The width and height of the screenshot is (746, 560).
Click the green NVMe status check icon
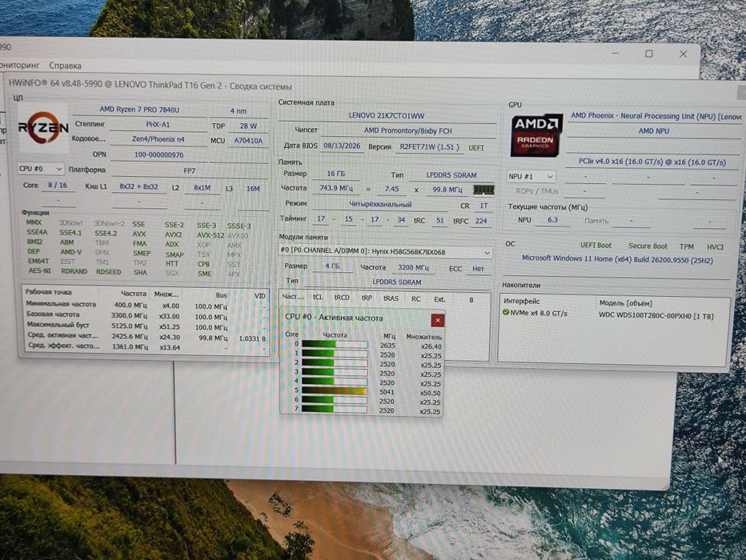[x=506, y=313]
